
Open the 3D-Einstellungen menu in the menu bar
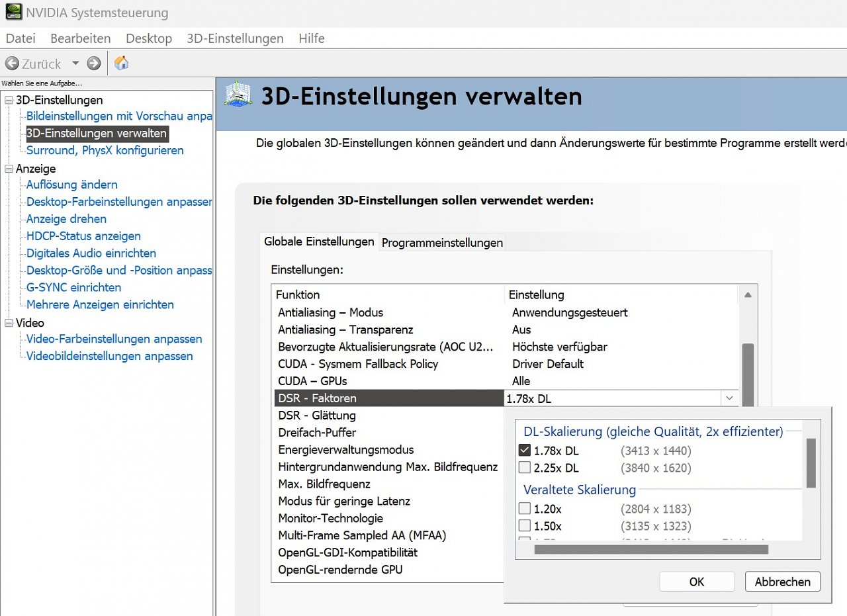(235, 38)
